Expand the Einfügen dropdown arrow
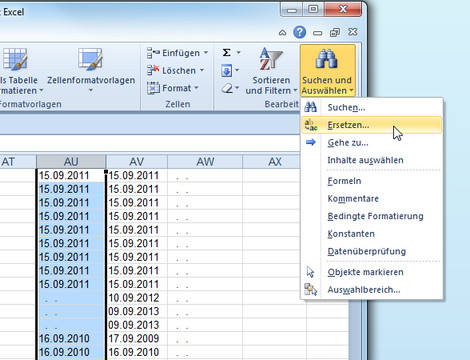This screenshot has width=470, height=360. 206,53
